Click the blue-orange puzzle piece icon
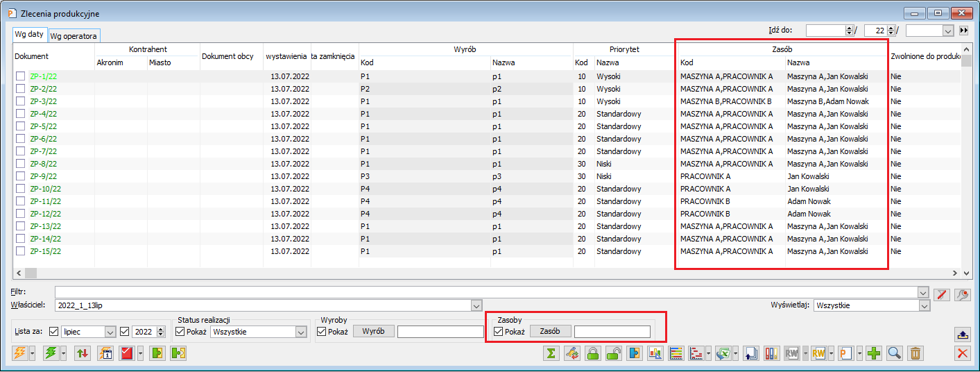 click(634, 353)
